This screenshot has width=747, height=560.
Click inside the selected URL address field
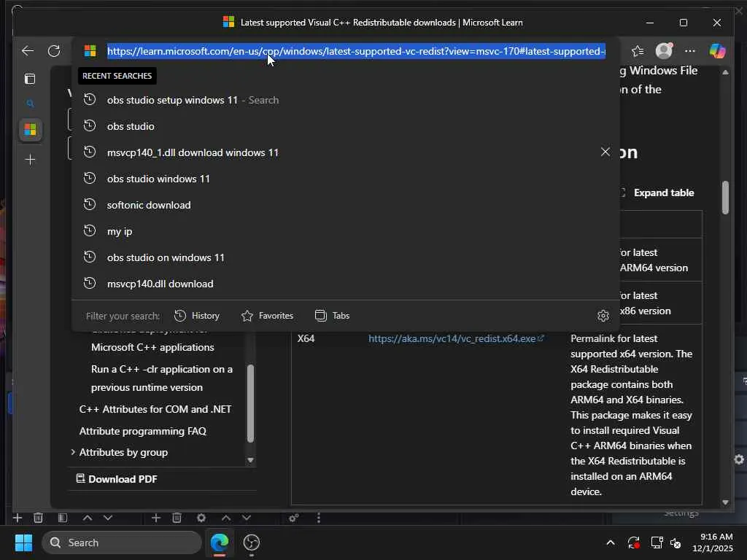click(356, 51)
